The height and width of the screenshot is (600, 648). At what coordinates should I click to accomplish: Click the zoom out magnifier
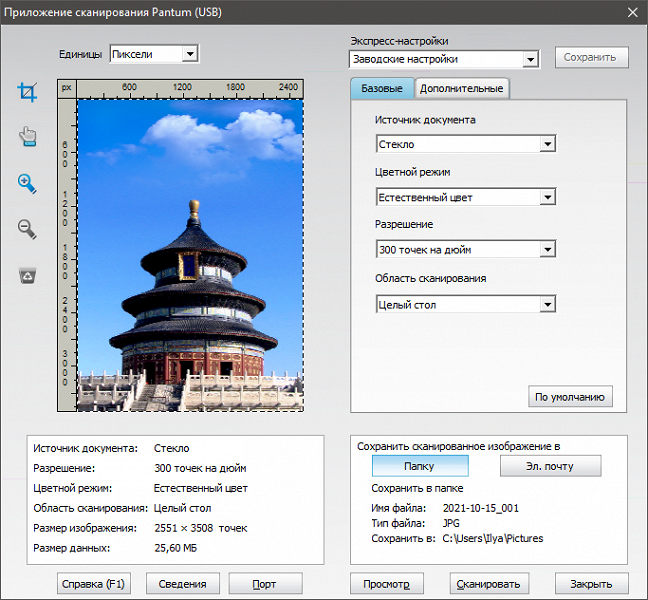tap(27, 229)
